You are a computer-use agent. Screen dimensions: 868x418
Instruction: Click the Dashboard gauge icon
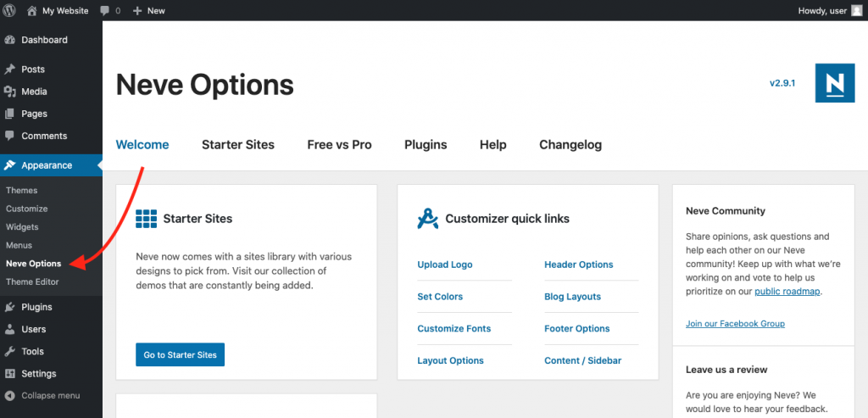tap(9, 40)
